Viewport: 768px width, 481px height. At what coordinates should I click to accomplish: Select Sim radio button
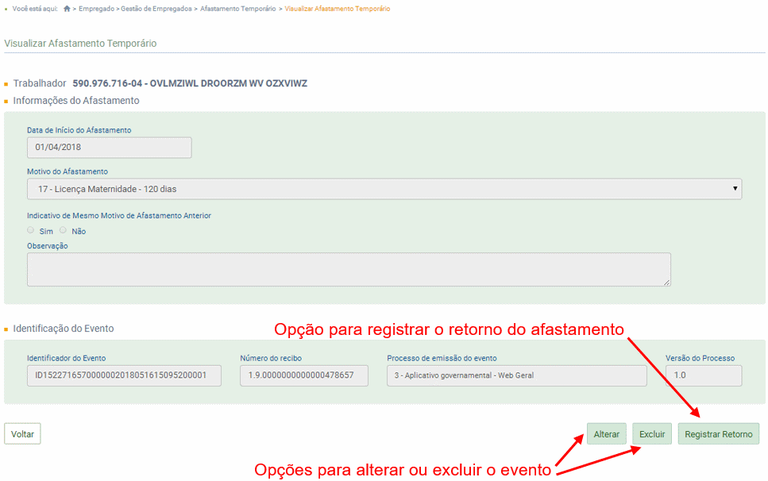click(31, 230)
